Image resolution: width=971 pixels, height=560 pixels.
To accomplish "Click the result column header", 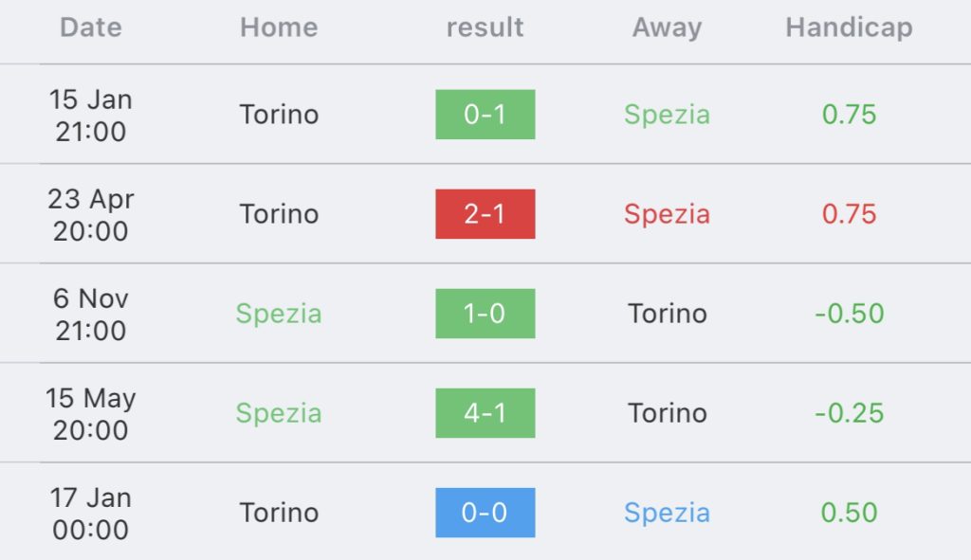I will [485, 27].
